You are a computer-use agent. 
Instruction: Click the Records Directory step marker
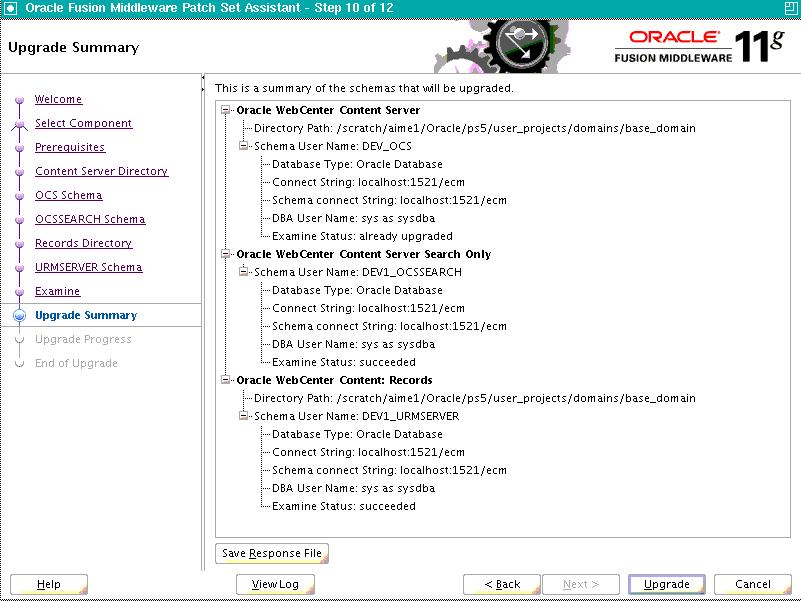[19, 244]
